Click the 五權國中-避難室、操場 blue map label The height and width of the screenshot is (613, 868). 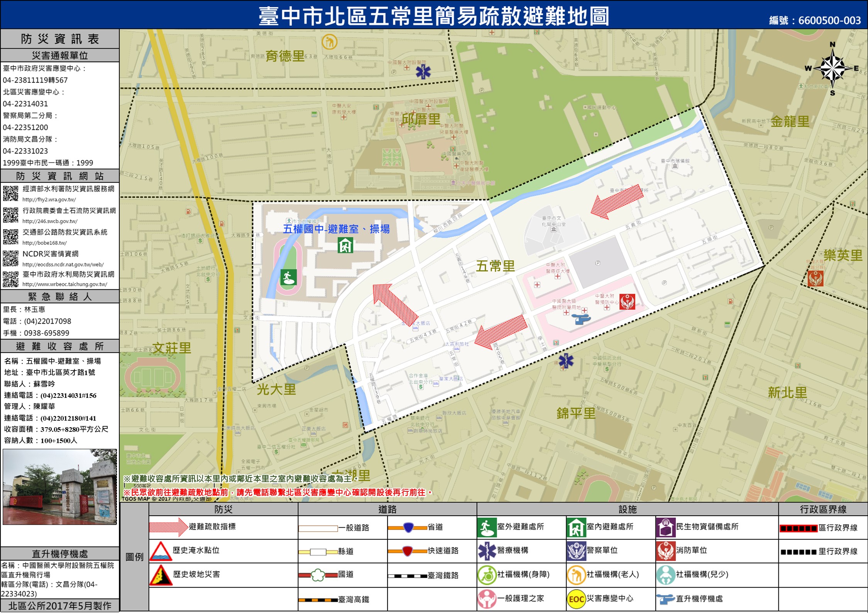[337, 229]
